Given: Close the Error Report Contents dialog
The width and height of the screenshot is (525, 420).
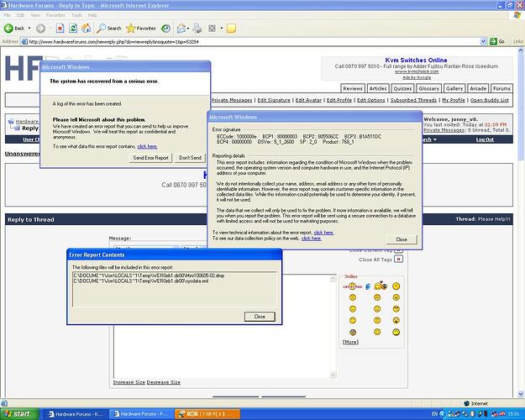Looking at the screenshot, I should pos(260,317).
